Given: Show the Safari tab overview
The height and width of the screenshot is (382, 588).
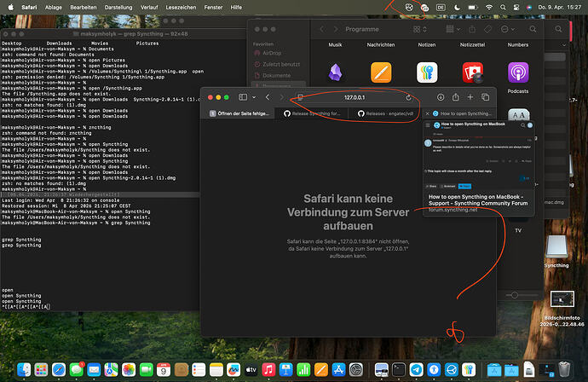Looking at the screenshot, I should [485, 97].
